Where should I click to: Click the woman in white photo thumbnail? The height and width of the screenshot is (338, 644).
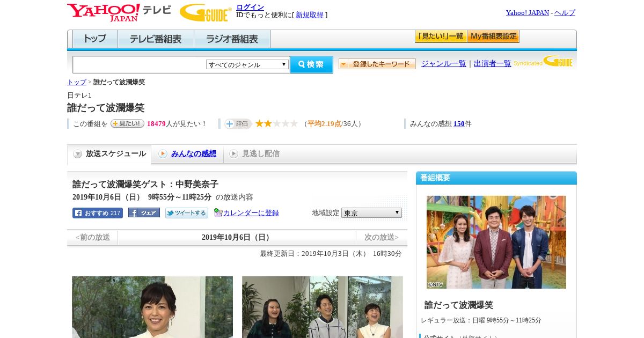click(152, 307)
